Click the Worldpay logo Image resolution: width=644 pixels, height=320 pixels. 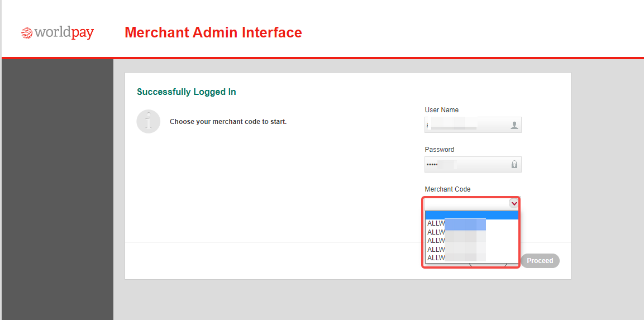tap(58, 33)
